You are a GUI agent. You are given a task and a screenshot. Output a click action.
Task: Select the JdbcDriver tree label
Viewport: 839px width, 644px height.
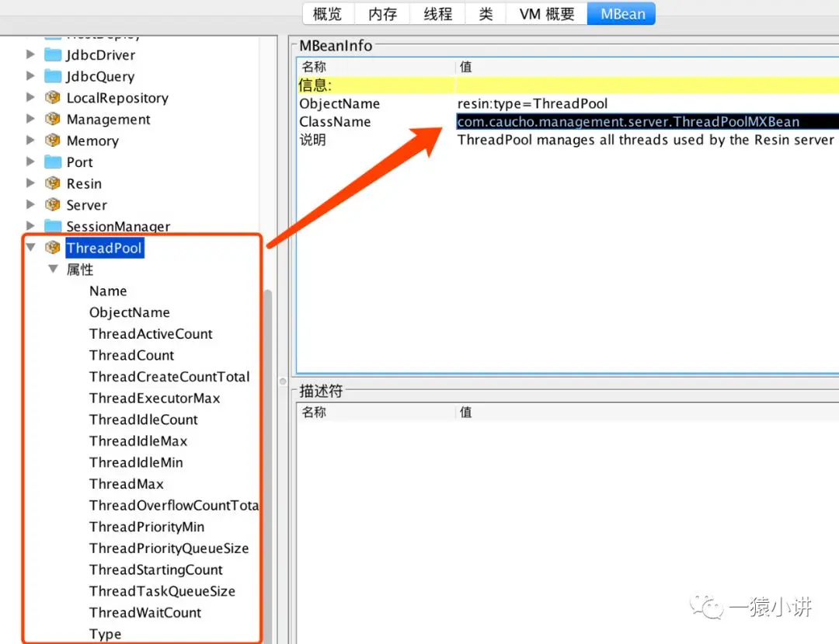pyautogui.click(x=100, y=55)
